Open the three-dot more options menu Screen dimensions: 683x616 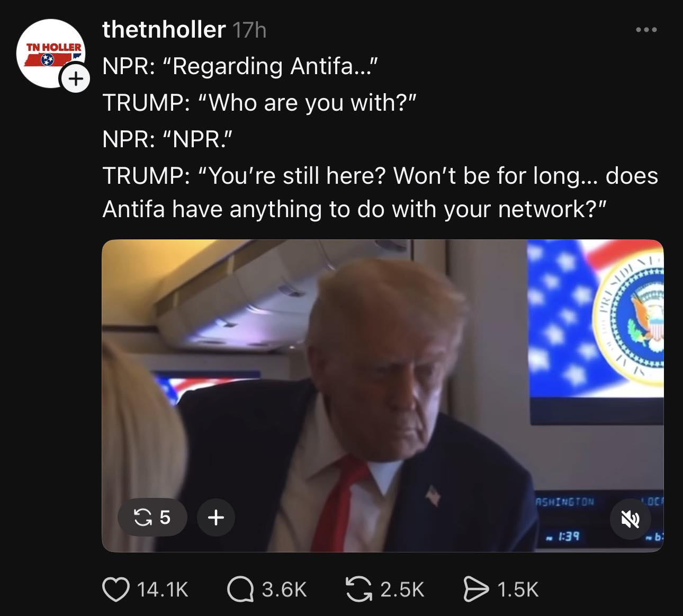[x=646, y=30]
